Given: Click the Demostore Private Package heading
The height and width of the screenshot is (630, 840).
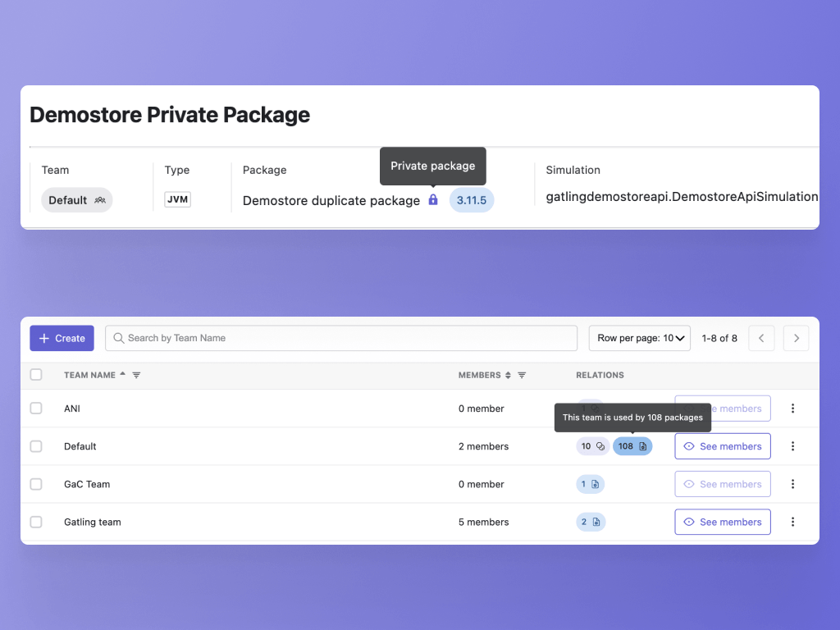Looking at the screenshot, I should click(170, 115).
